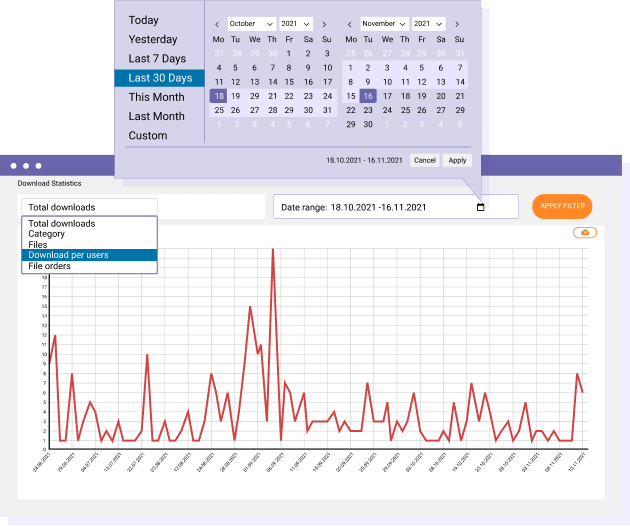
Task: Click the Cancel button in date picker
Action: click(x=424, y=160)
